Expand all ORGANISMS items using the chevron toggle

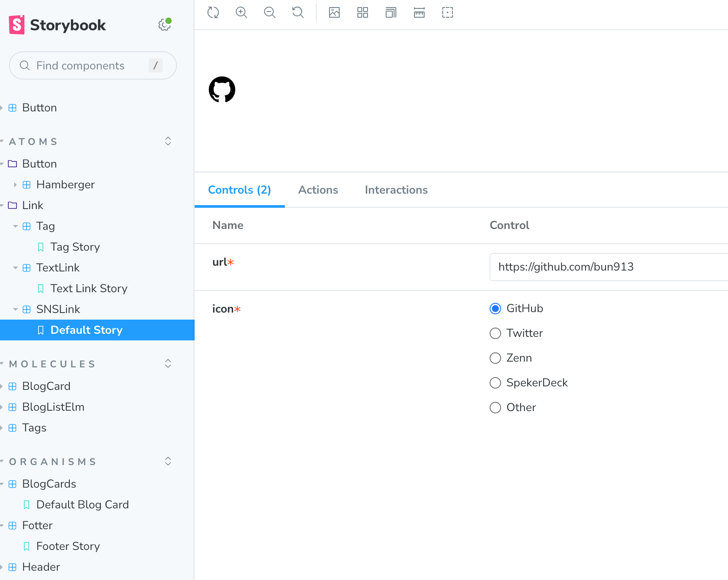[168, 462]
